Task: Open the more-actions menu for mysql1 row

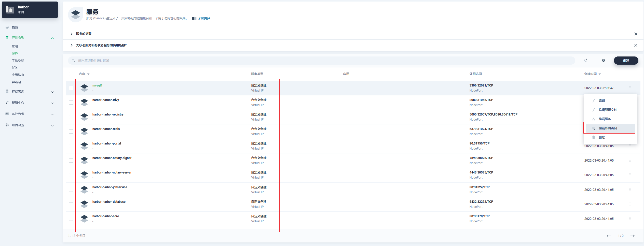Action: pyautogui.click(x=630, y=88)
